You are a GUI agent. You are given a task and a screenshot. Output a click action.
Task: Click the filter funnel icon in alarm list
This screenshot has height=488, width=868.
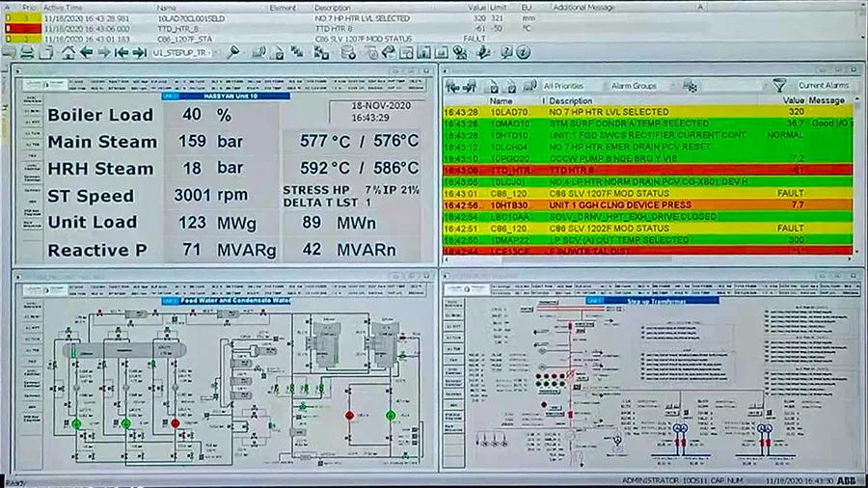point(779,86)
